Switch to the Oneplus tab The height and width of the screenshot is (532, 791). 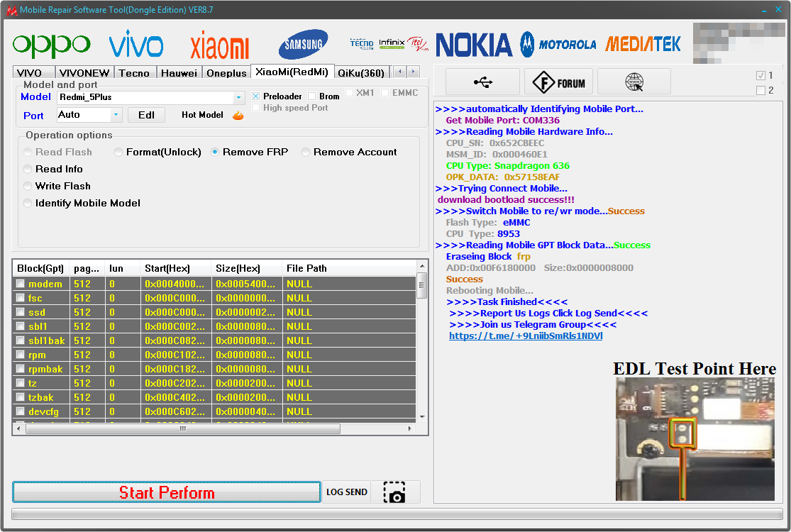point(226,73)
